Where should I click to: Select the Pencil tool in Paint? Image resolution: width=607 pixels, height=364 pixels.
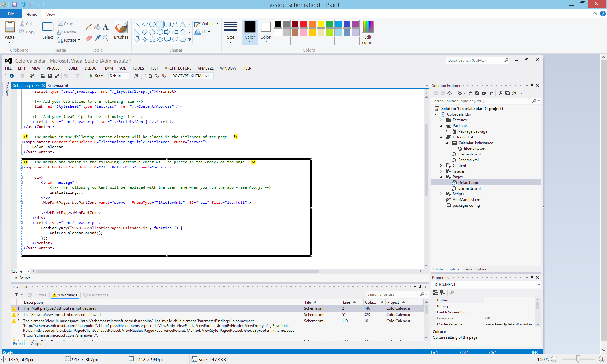(89, 27)
